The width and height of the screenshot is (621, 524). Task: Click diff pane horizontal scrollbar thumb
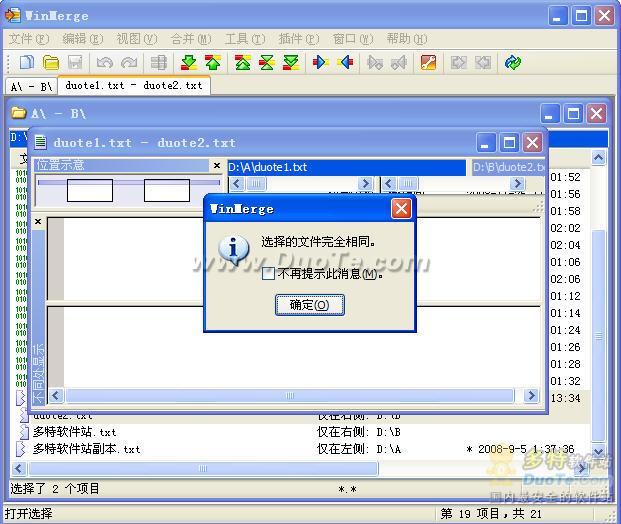point(290,395)
